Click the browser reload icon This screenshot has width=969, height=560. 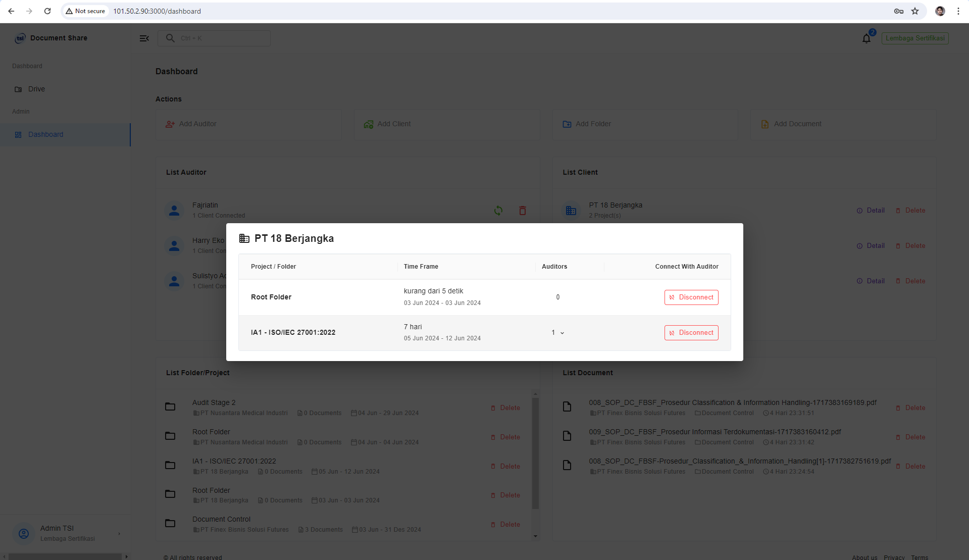pyautogui.click(x=47, y=11)
